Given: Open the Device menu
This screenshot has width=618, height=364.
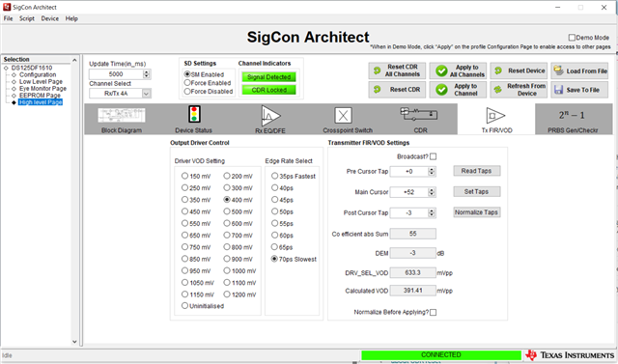Looking at the screenshot, I should click(x=49, y=18).
